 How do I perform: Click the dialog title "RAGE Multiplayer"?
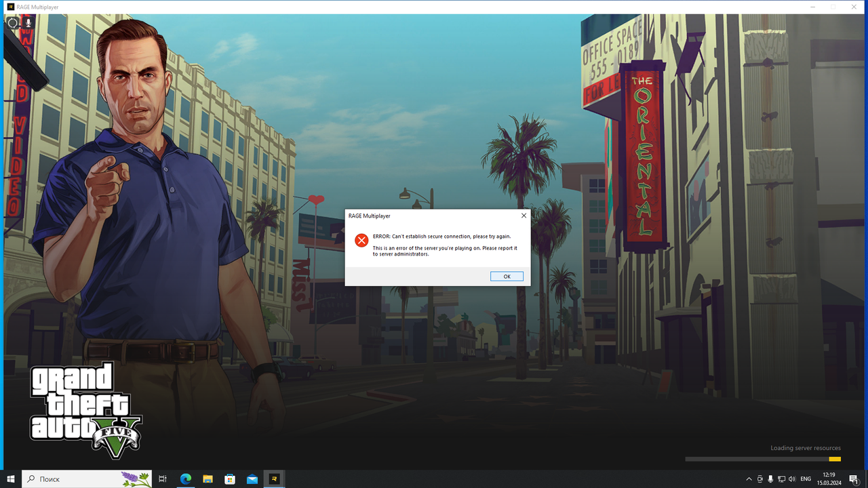(369, 216)
